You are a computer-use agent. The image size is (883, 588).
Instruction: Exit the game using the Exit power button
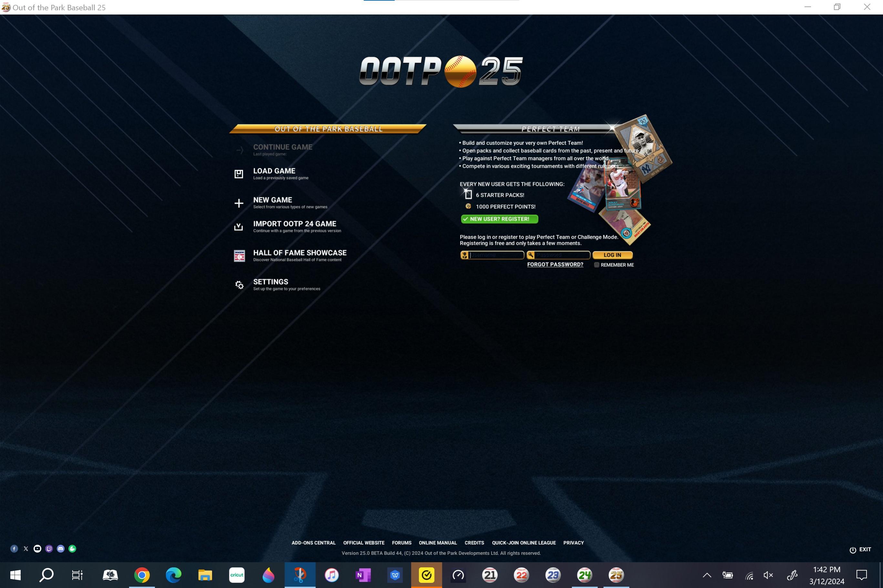860,549
